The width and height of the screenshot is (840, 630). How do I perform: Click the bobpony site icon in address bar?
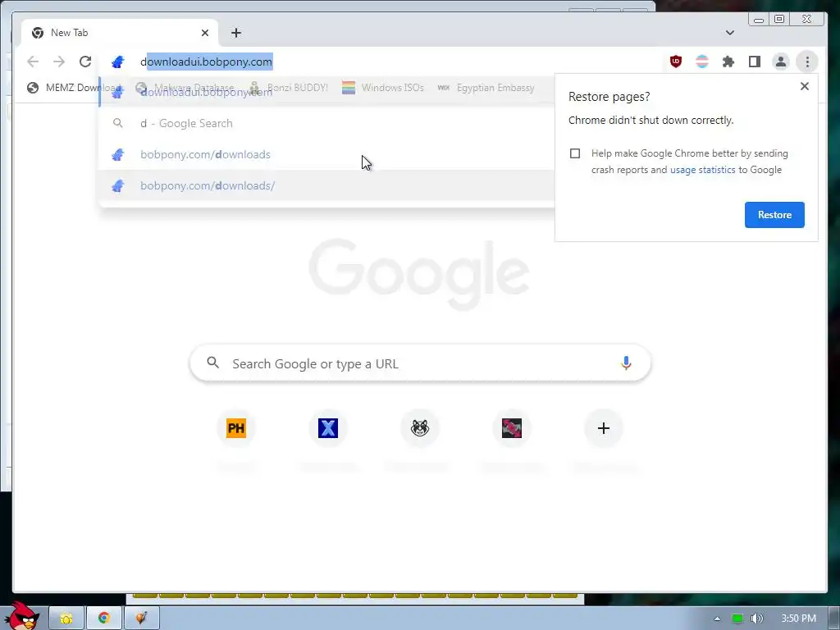118,62
